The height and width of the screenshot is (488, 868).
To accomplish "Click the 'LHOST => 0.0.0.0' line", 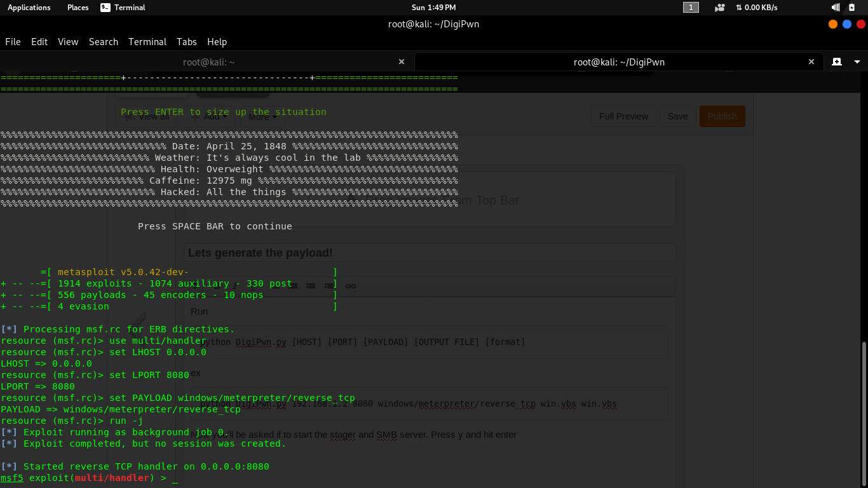I will (x=46, y=363).
